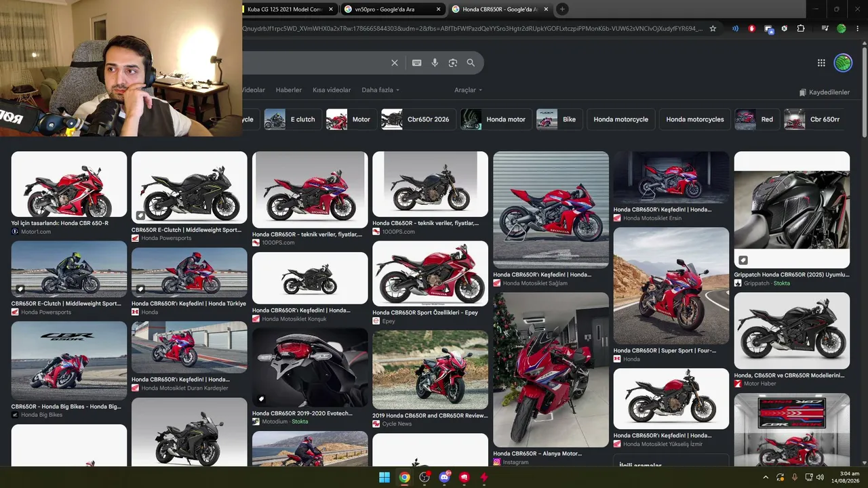The width and height of the screenshot is (868, 488).
Task: Open the Honda Motosiklet Sağlam track image
Action: [x=551, y=209]
